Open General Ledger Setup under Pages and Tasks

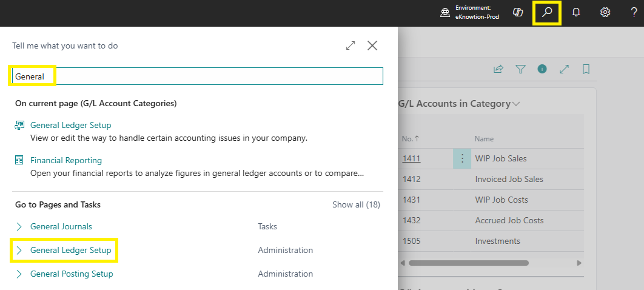(70, 250)
